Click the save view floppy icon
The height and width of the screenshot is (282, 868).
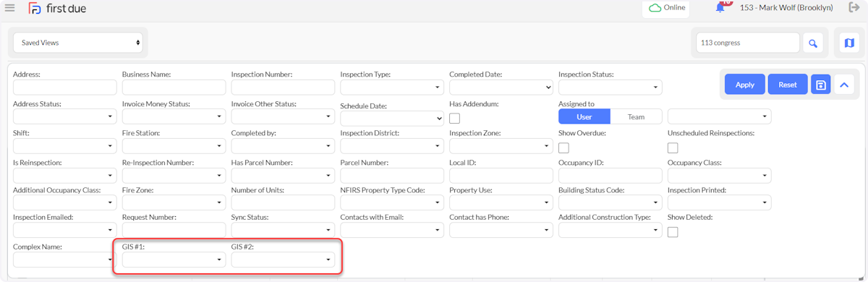point(821,85)
